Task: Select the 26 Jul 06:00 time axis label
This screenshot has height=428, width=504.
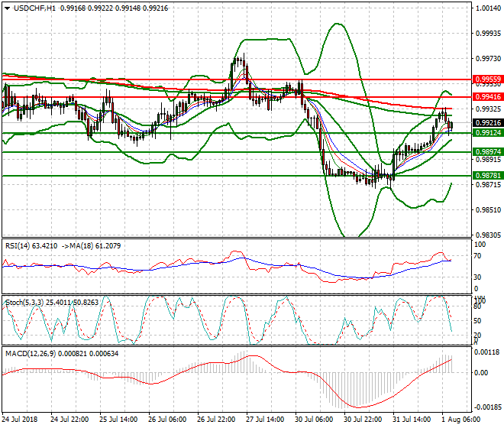Action: tap(167, 420)
